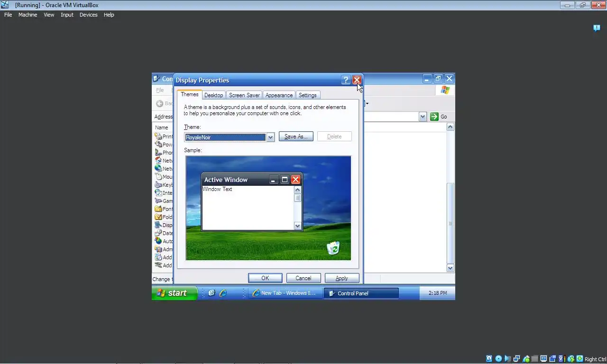Select the Keyboard icon in Control Panel list

point(158,185)
